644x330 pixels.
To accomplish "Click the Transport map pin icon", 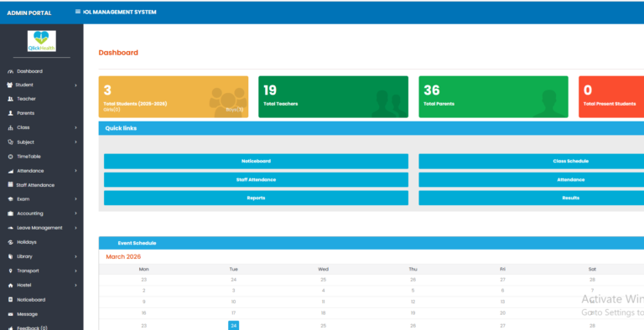I will click(11, 271).
